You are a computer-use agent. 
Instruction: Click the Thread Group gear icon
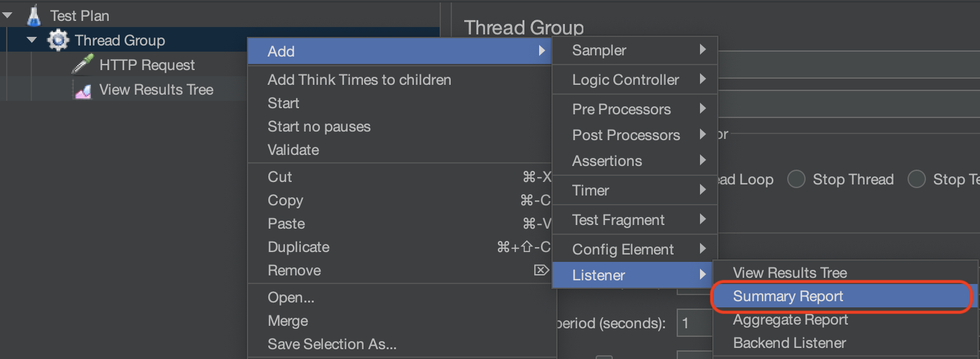58,41
